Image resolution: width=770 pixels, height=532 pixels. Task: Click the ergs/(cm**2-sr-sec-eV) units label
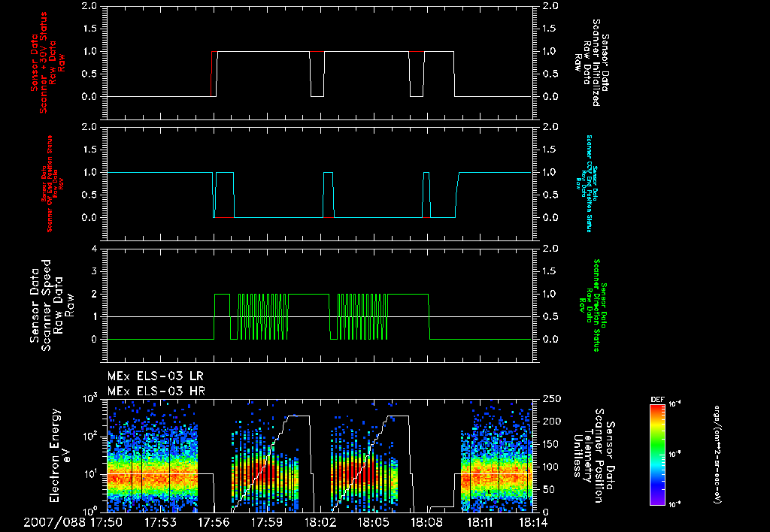[x=717, y=455]
